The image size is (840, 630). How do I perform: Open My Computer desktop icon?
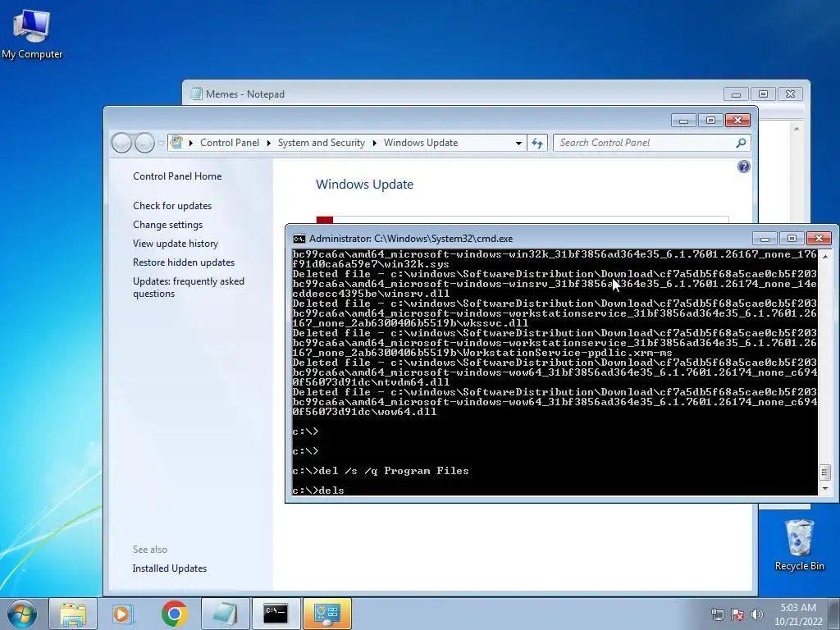pos(32,34)
